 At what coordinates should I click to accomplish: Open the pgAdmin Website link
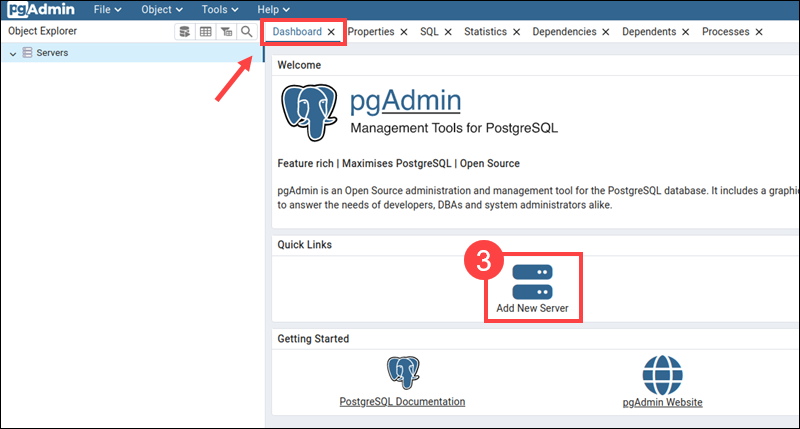(662, 402)
